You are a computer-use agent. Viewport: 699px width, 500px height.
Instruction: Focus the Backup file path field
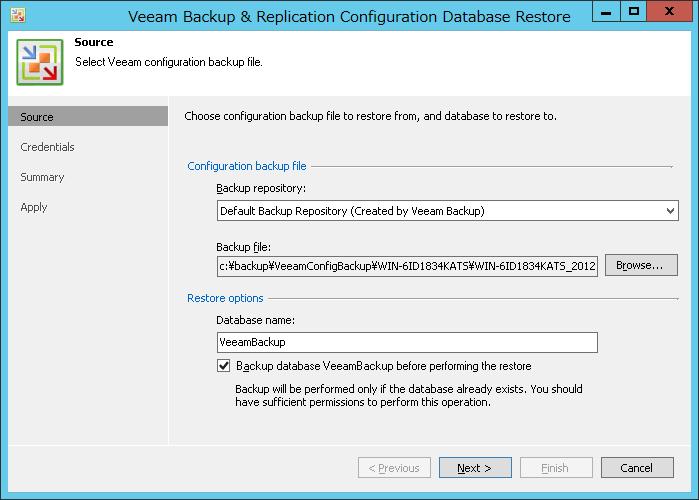[x=407, y=266]
